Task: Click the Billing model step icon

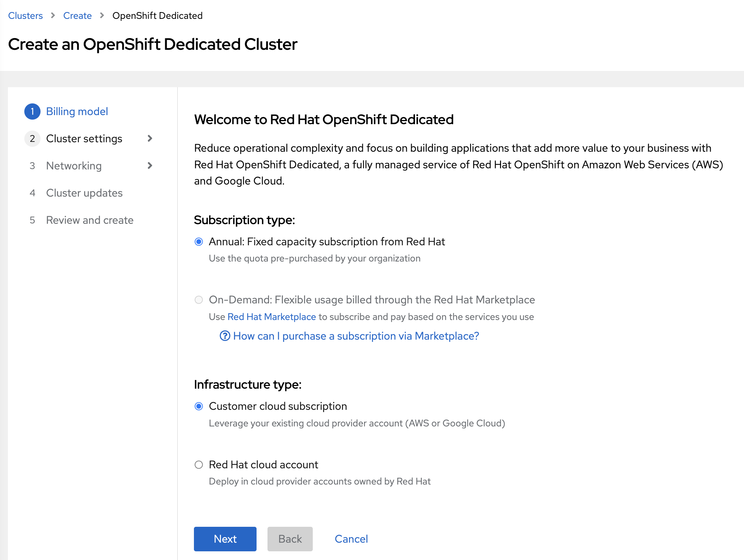Action: point(32,111)
